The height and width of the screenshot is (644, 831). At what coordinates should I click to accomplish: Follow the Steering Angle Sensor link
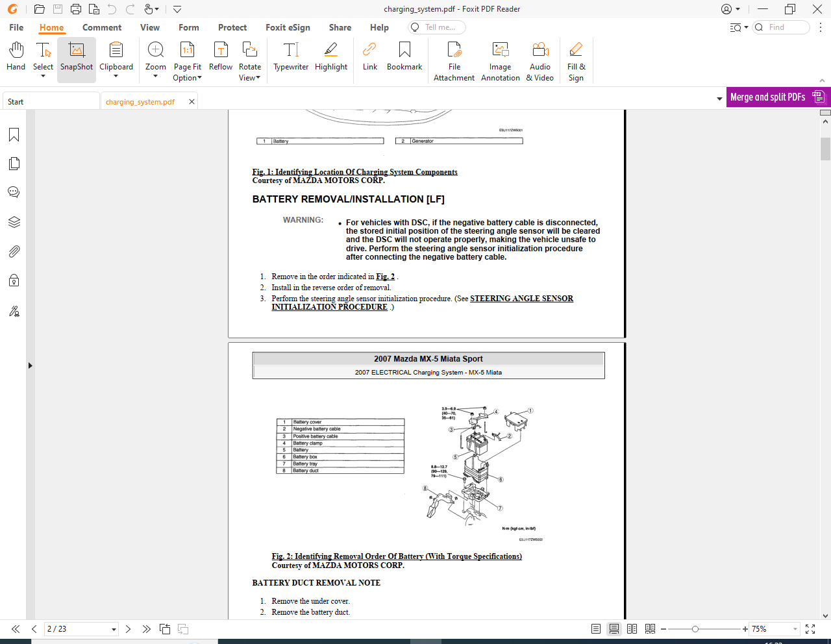521,299
